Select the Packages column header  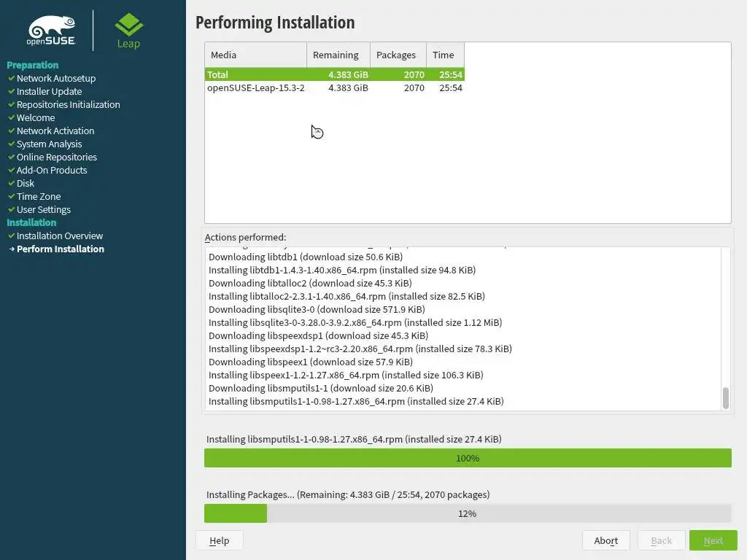398,55
